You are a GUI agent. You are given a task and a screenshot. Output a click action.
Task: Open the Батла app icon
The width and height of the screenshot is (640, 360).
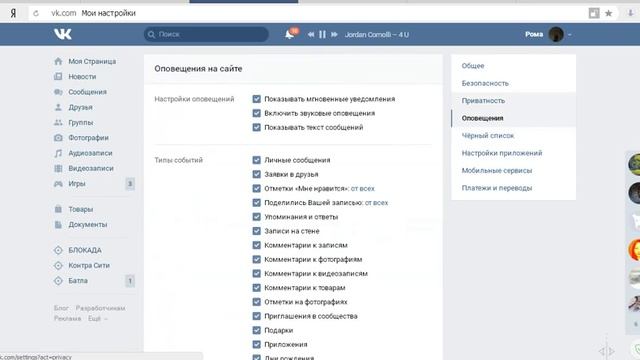coord(58,280)
